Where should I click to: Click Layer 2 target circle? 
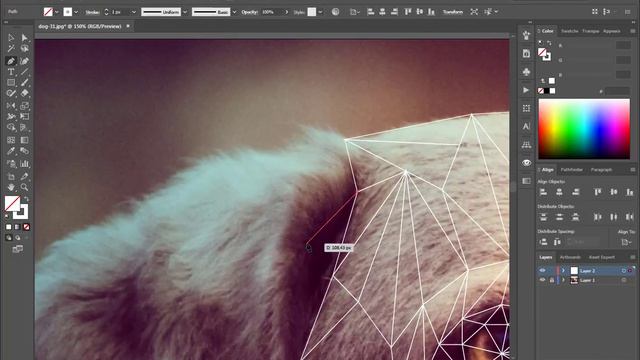pyautogui.click(x=624, y=271)
